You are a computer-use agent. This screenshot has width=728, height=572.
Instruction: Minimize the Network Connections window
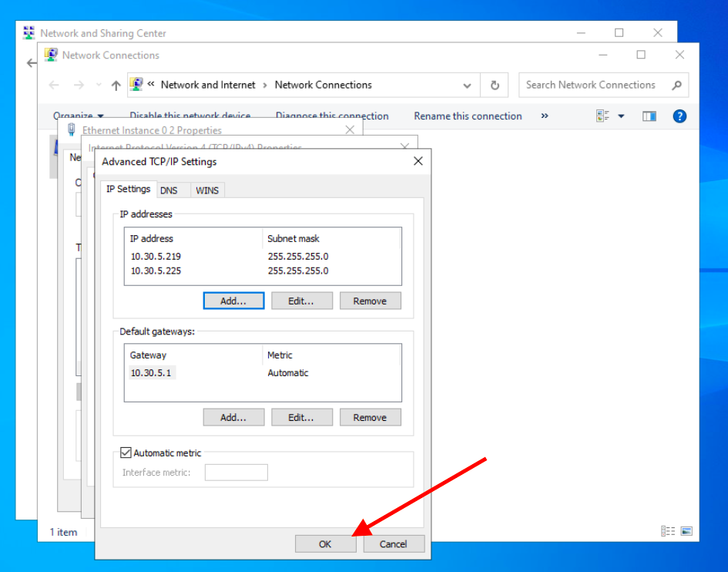(602, 55)
